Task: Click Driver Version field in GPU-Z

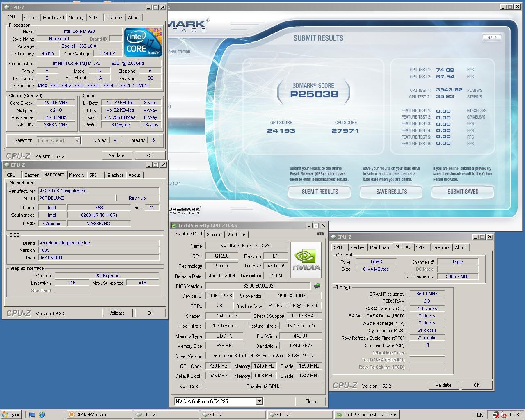Action: click(x=264, y=356)
